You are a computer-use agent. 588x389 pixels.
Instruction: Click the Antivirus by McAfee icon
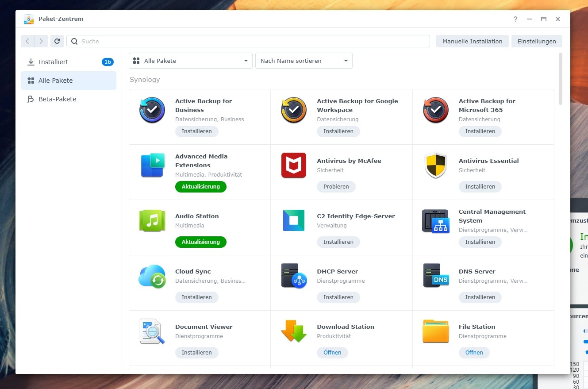[293, 165]
